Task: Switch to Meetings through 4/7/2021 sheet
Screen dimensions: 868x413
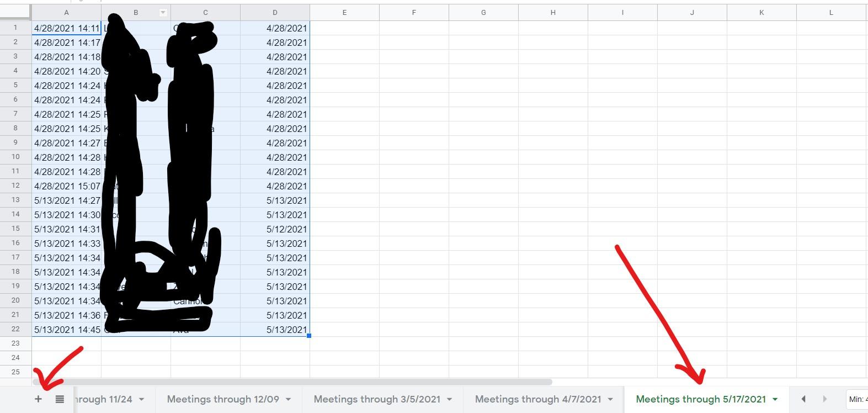Action: pyautogui.click(x=538, y=399)
